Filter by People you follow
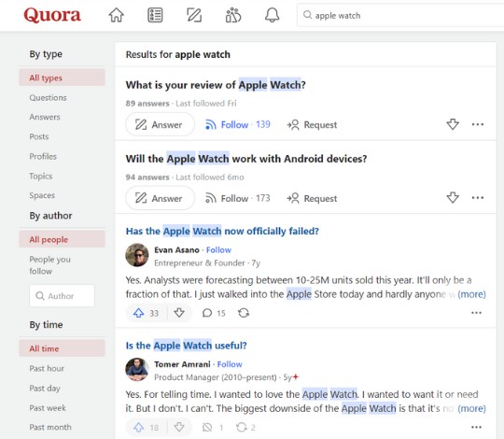This screenshot has width=504, height=439. pos(49,265)
